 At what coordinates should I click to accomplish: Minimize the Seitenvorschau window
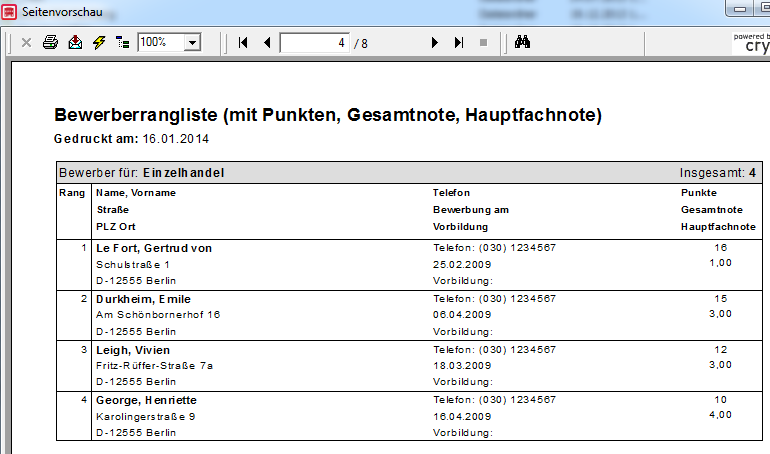(741, 9)
